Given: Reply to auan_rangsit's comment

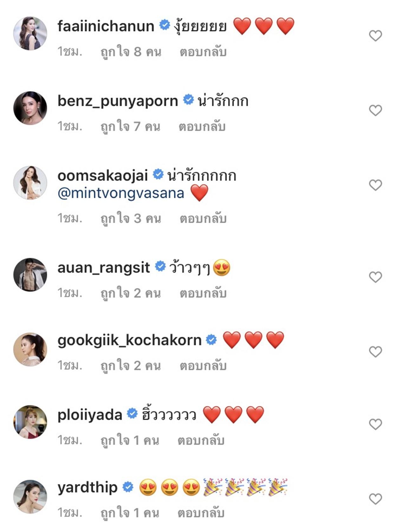Looking at the screenshot, I should 203,293.
